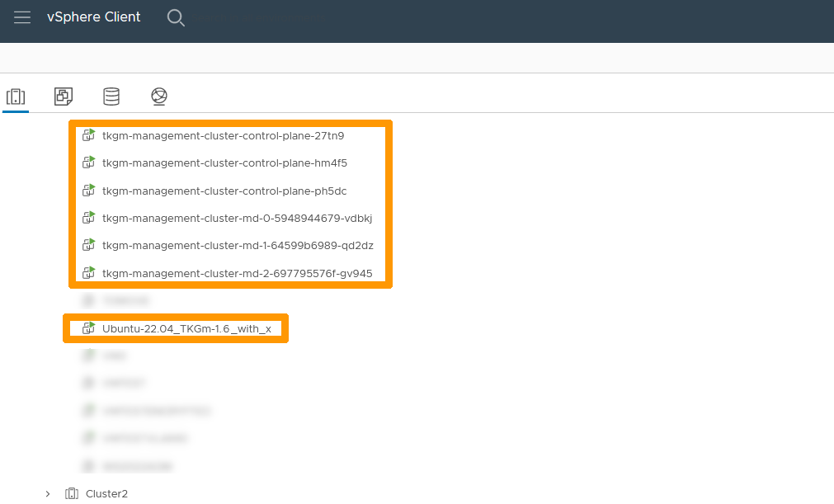Select VM tkgm-management-cluster-md-1-64599b6989-qd2dz

click(x=238, y=245)
